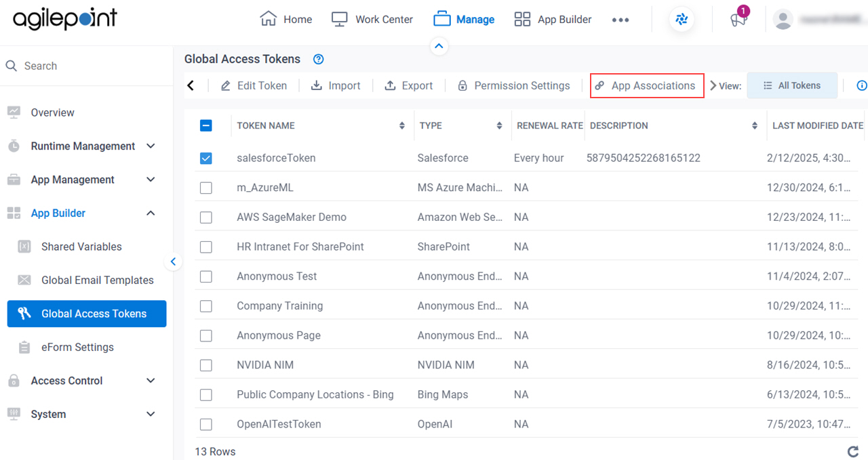
Task: Check the Company Training checkbox
Action: tap(206, 306)
